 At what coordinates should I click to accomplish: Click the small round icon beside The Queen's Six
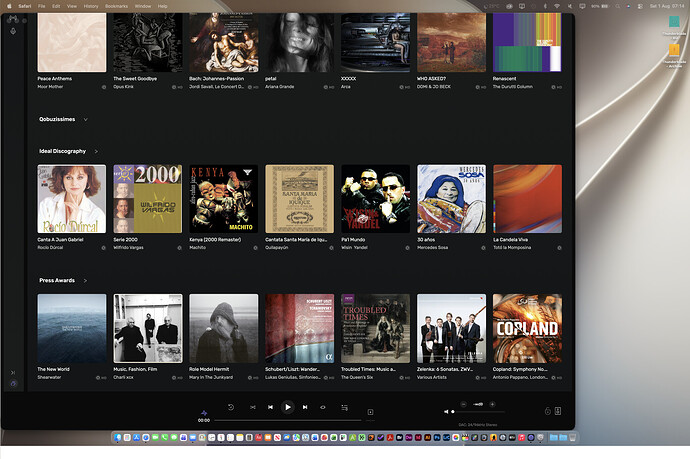click(401, 378)
